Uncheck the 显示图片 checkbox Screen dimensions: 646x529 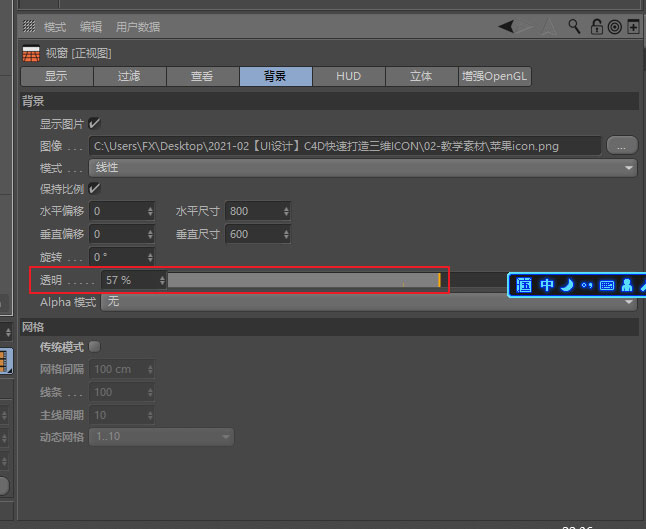[x=94, y=123]
